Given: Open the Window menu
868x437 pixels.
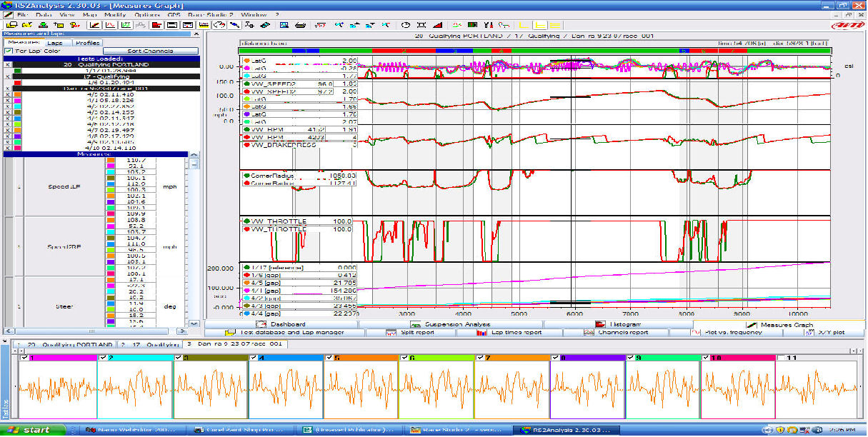Looking at the screenshot, I should pos(254,14).
